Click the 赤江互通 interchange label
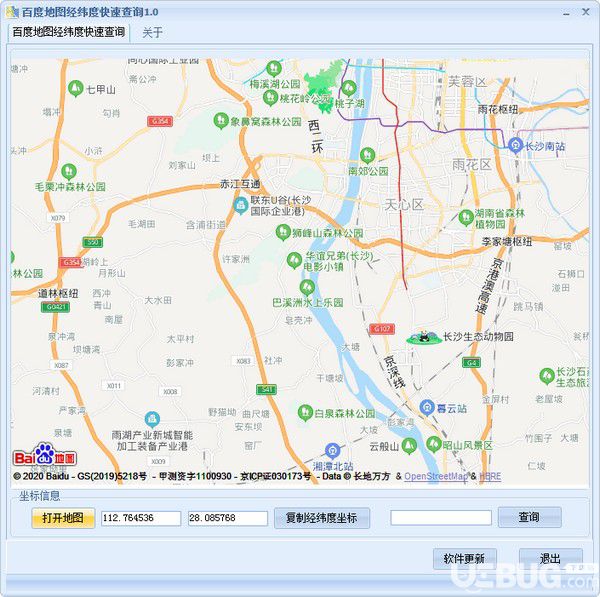This screenshot has width=600, height=597. click(240, 184)
